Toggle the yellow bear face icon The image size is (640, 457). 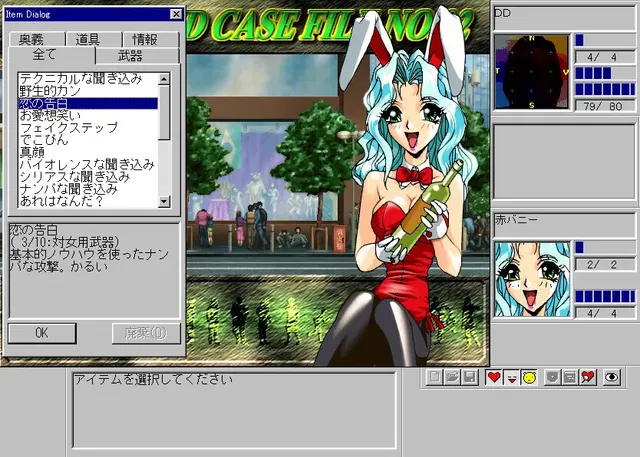(529, 377)
